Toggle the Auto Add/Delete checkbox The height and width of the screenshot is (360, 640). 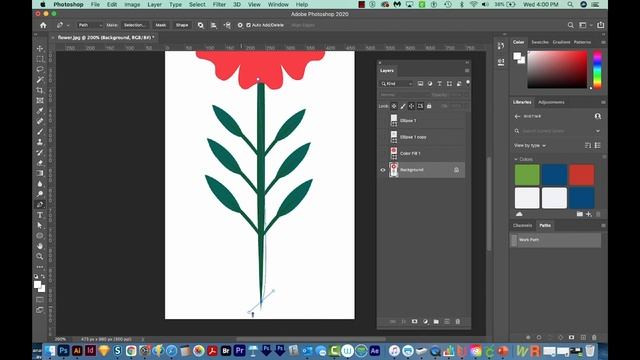click(249, 25)
